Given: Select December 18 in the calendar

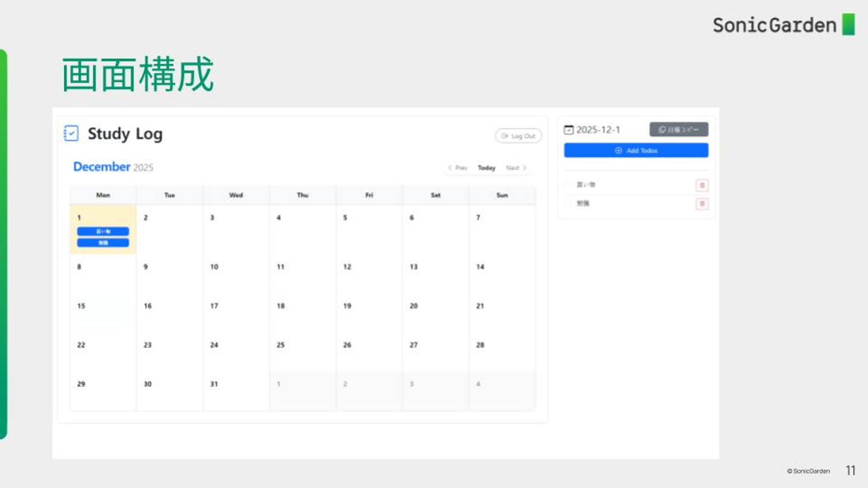Looking at the screenshot, I should 303,313.
